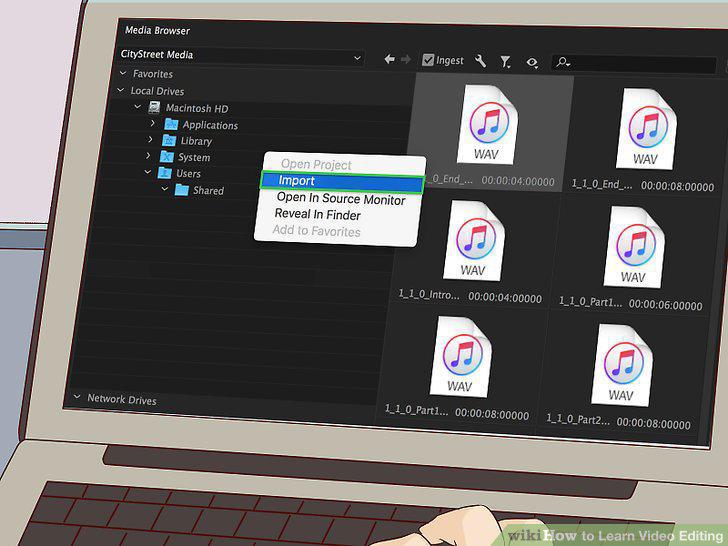The image size is (728, 546).
Task: Click the System folder label
Action: [x=194, y=157]
